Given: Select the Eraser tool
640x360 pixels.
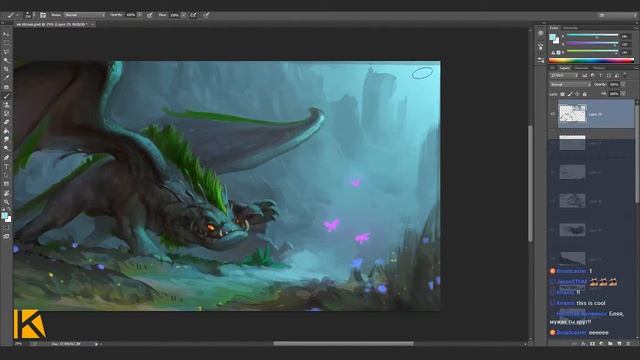Looking at the screenshot, I should 6,122.
